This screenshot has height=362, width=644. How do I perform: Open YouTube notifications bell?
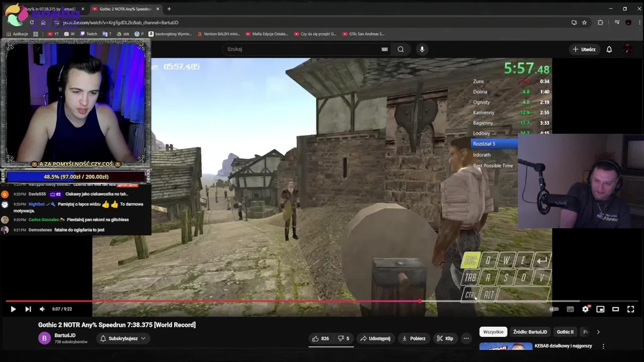point(609,49)
